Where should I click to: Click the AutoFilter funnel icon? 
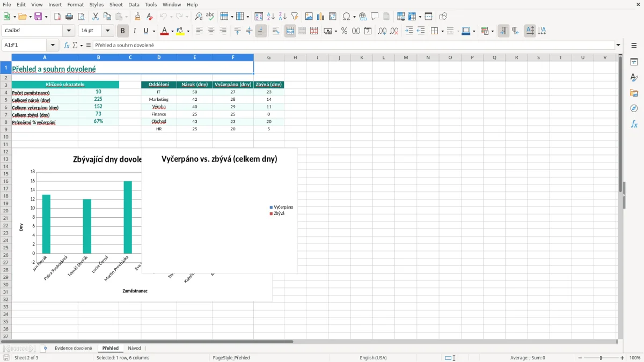[x=295, y=17]
